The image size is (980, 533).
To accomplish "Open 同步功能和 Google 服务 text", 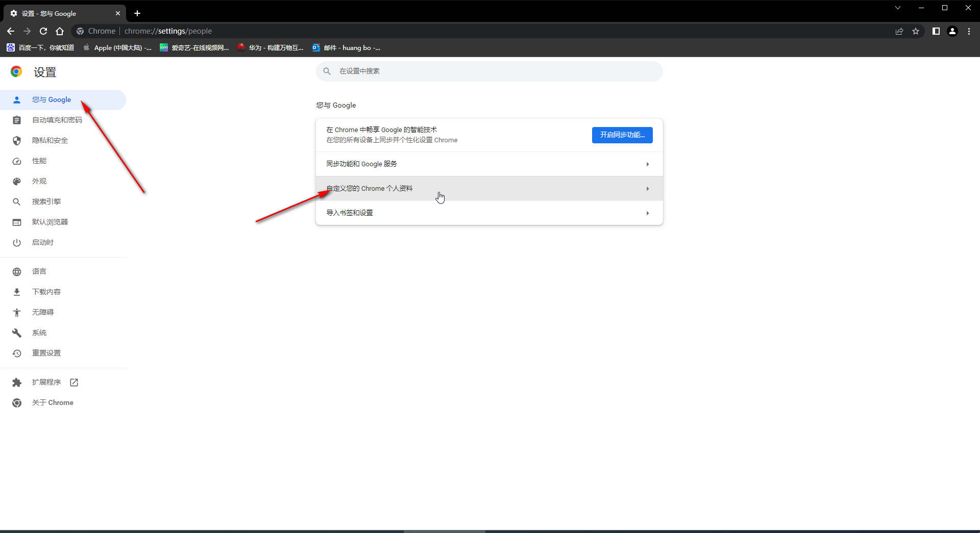I will click(x=361, y=164).
